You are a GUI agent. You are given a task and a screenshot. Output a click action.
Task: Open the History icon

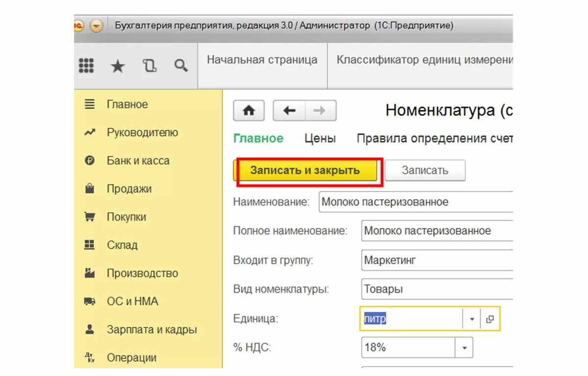[x=149, y=66]
